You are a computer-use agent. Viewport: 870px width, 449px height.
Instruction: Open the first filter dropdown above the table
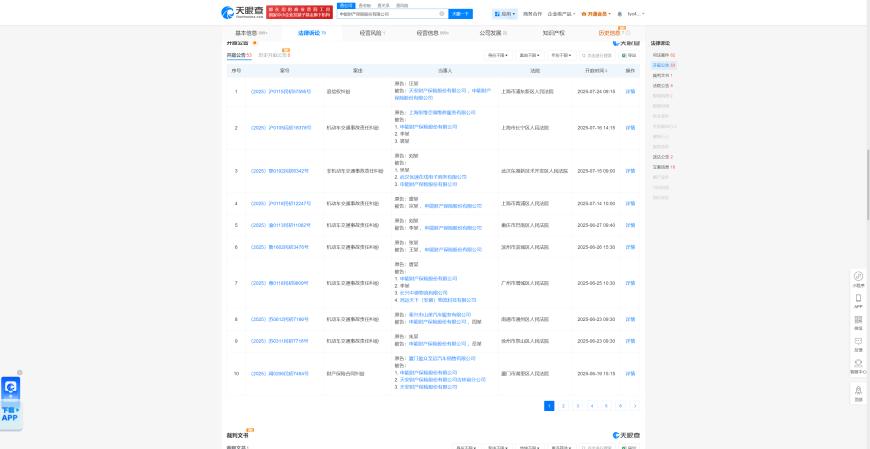point(498,56)
